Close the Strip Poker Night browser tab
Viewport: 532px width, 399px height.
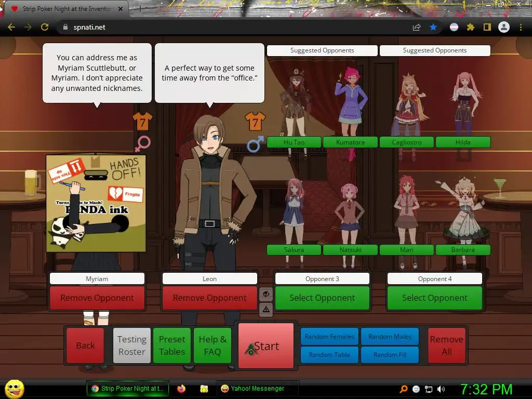click(121, 9)
